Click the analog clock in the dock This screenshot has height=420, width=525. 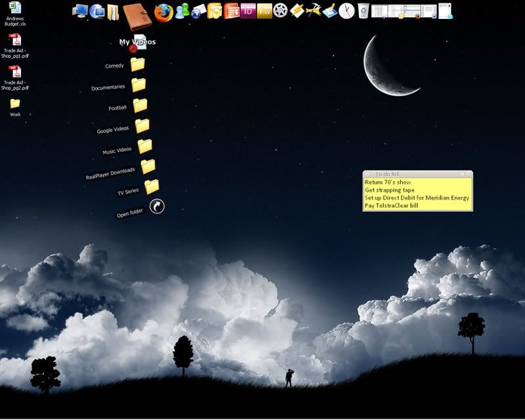pyautogui.click(x=346, y=10)
